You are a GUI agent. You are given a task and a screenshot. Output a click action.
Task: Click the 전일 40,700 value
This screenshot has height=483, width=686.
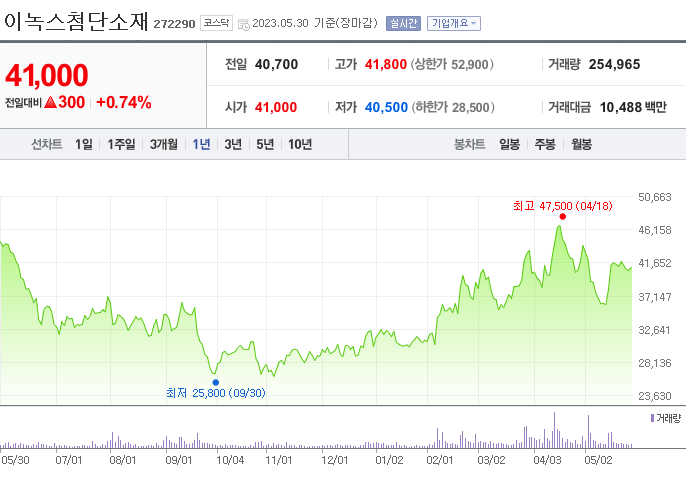276,64
